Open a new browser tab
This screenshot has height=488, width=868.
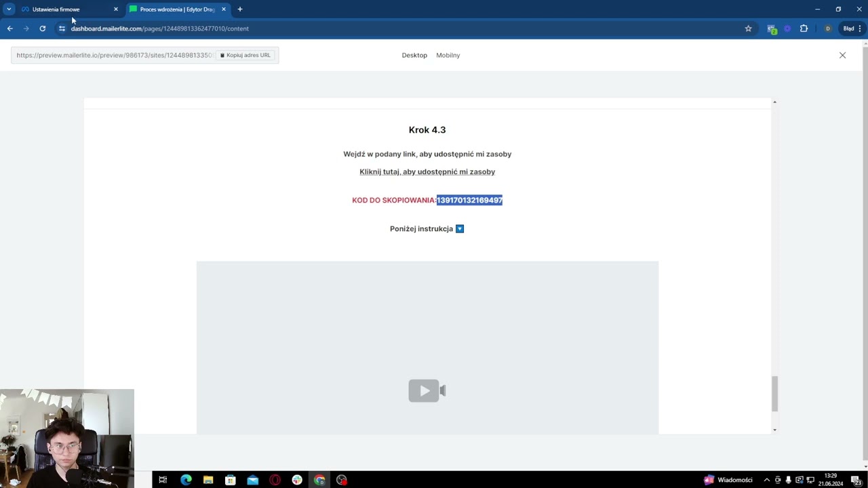tap(239, 9)
